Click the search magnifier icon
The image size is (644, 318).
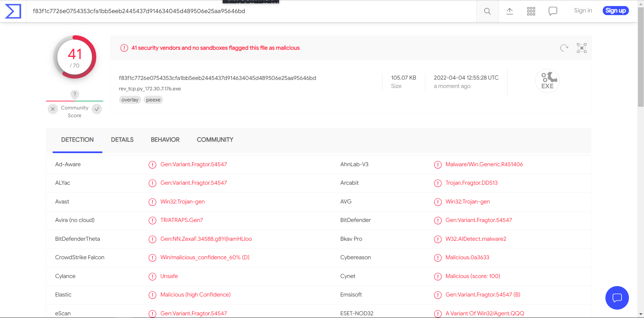[x=487, y=11]
